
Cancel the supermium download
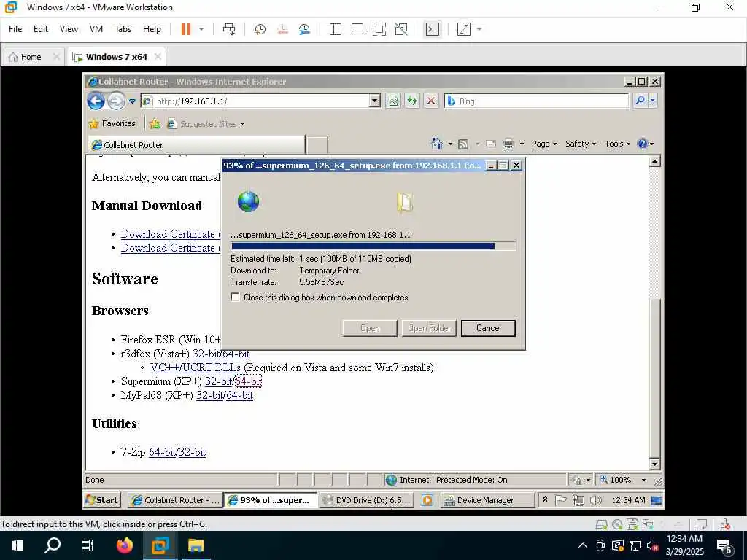click(488, 328)
